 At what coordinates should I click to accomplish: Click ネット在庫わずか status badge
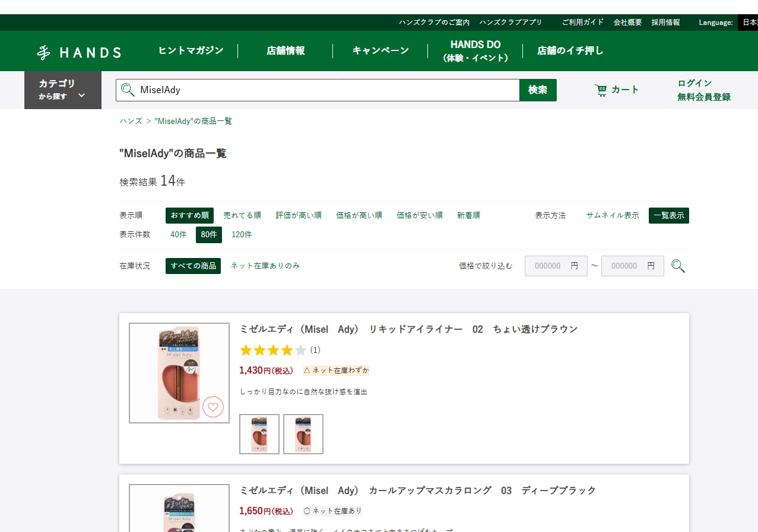[x=336, y=371]
